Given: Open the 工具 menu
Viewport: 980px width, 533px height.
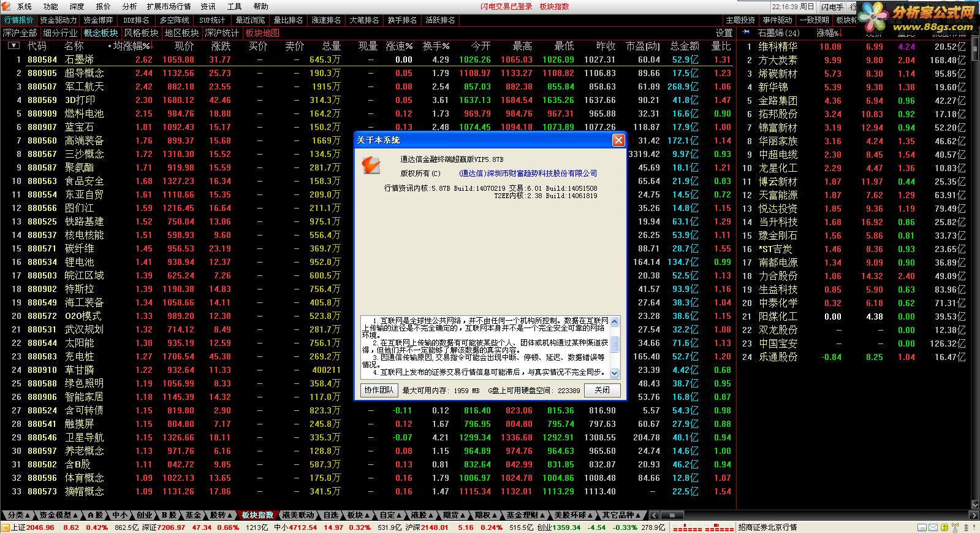Looking at the screenshot, I should coord(235,6).
